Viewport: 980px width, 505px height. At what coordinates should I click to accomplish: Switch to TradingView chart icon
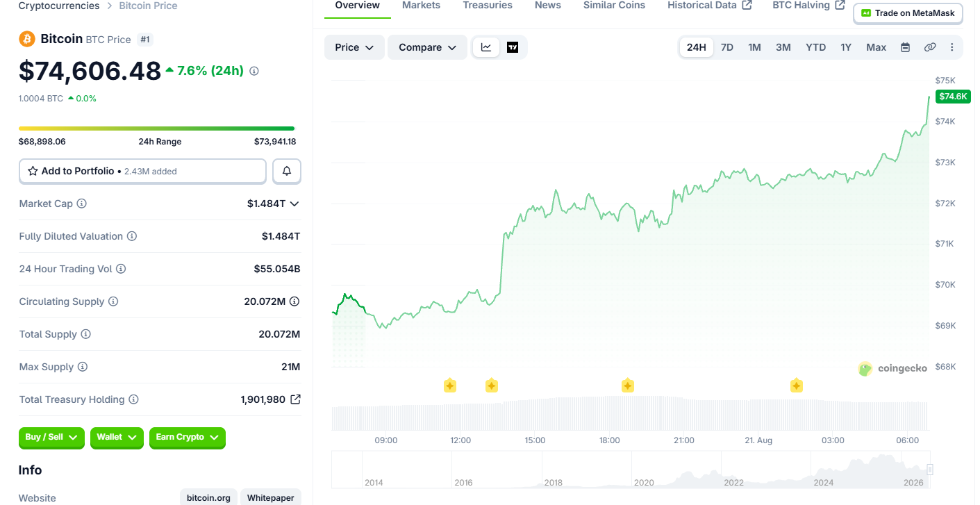(x=513, y=47)
